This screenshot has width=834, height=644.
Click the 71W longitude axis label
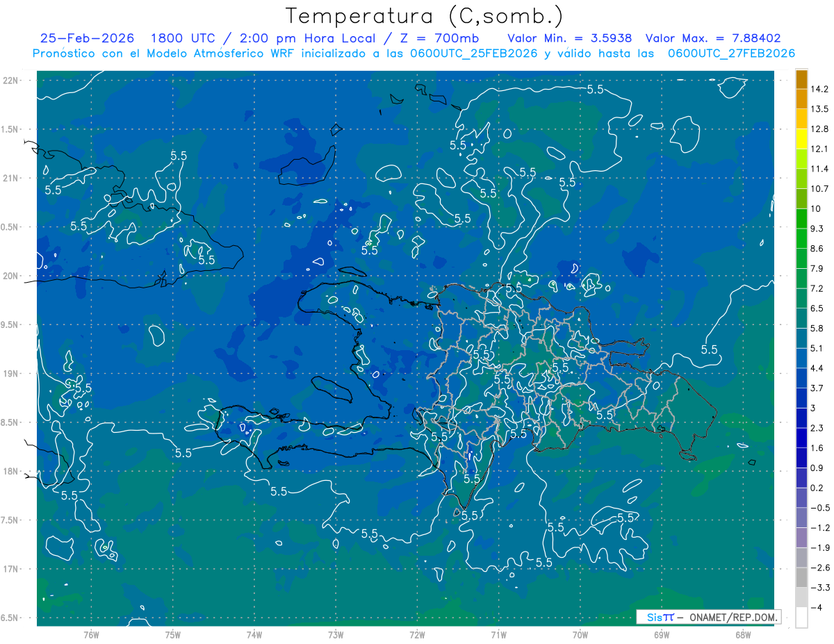click(498, 635)
